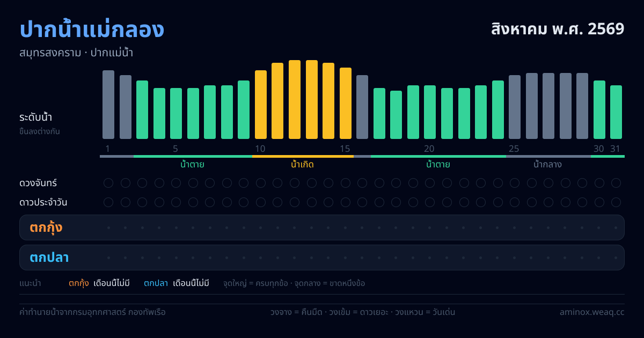
Task: Click the axis day number 15
Action: 345,149
